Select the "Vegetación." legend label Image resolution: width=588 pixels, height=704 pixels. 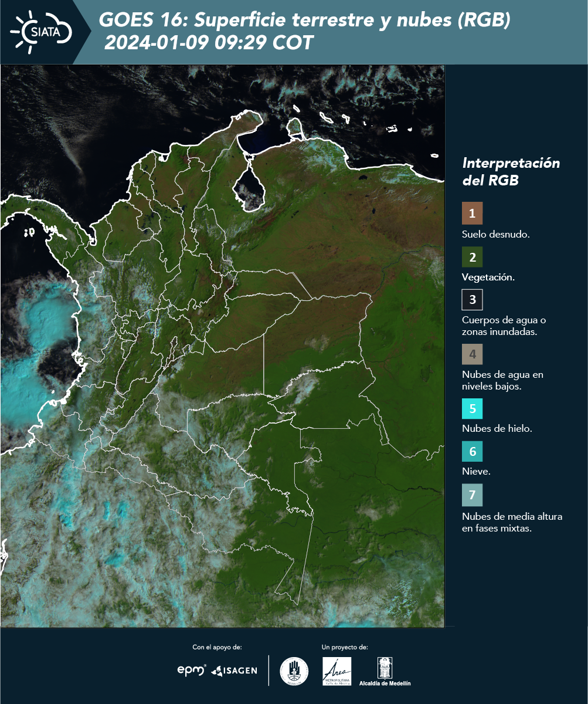(x=488, y=277)
